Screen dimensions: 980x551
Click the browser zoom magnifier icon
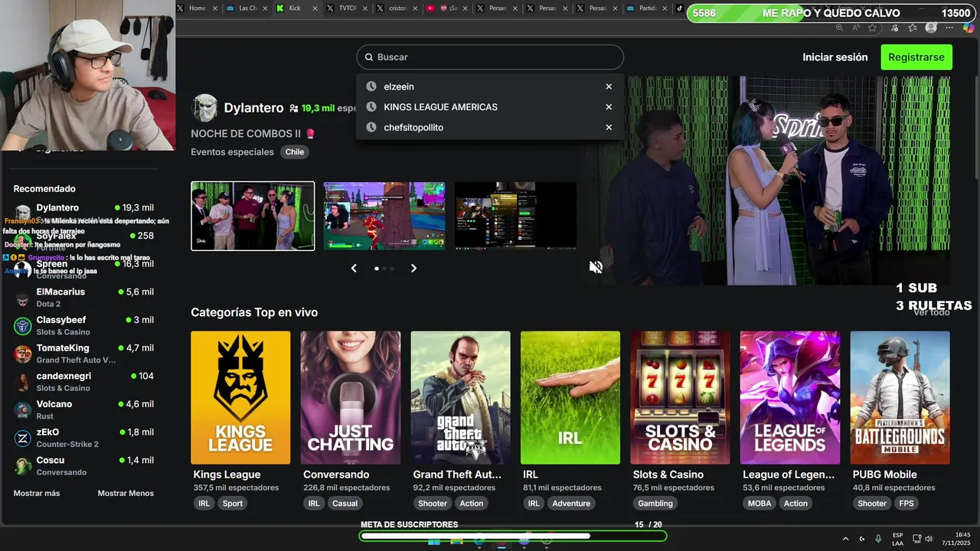click(839, 28)
